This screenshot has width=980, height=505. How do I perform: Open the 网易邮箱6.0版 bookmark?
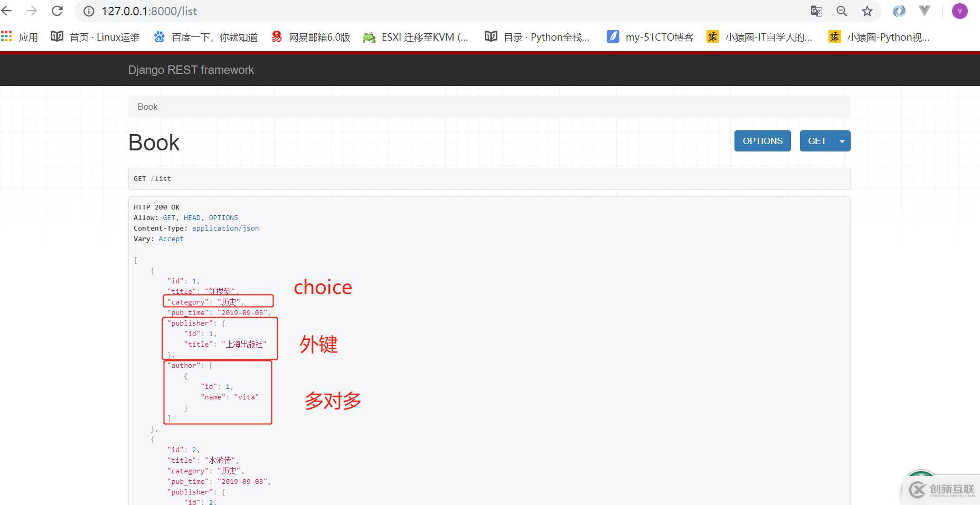(311, 37)
